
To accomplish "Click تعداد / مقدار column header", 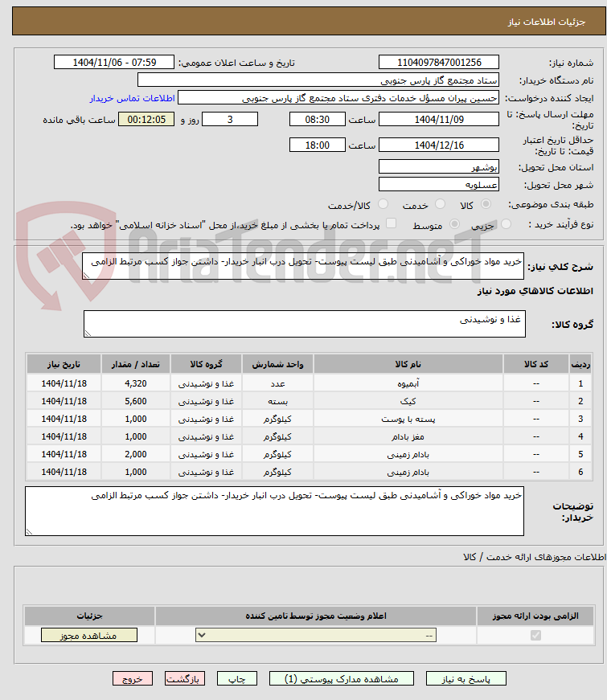I will pyautogui.click(x=136, y=364).
